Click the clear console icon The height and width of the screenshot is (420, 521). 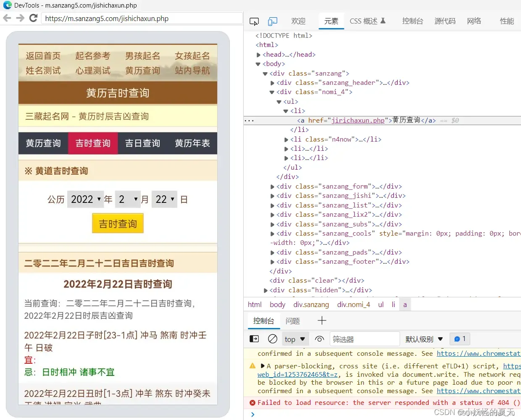[273, 339]
